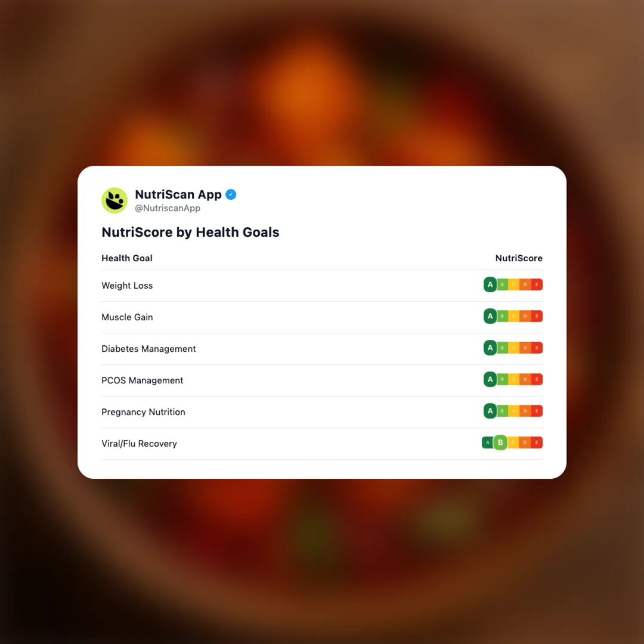The width and height of the screenshot is (644, 644).
Task: Expand the PCOS Management row
Action: pos(142,380)
